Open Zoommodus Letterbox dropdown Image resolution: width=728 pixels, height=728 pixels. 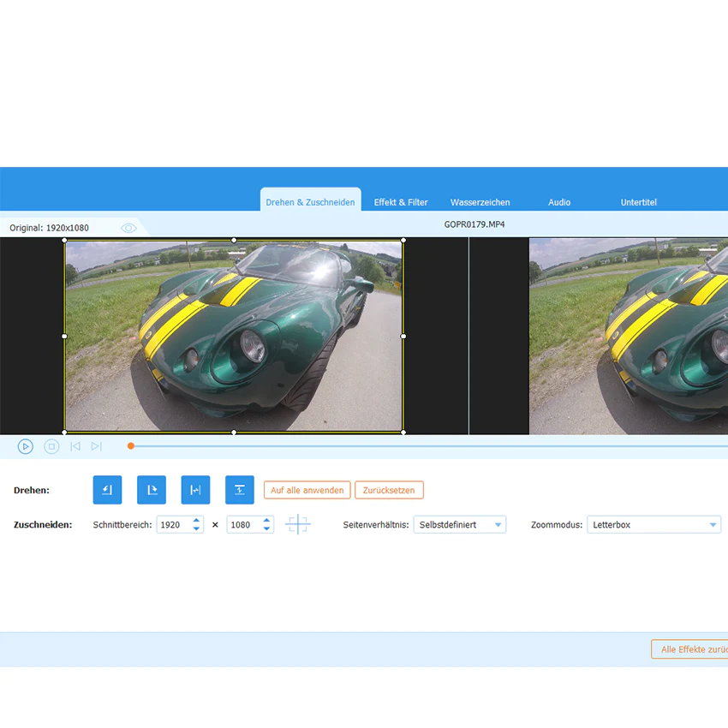pos(653,525)
